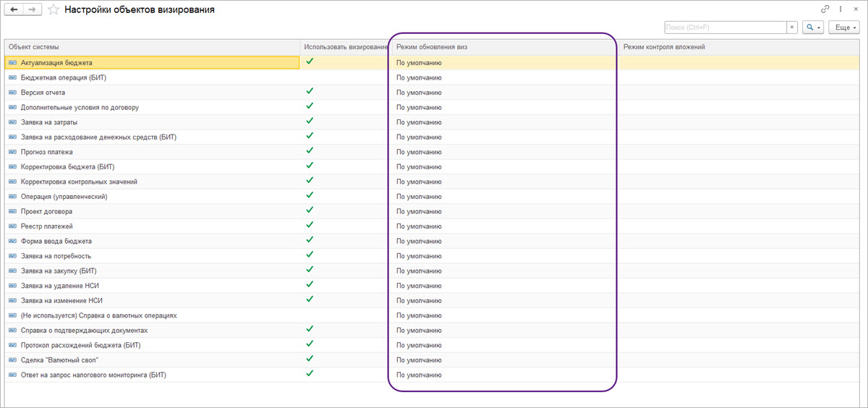Click row icon beside Версия отчета

point(12,93)
